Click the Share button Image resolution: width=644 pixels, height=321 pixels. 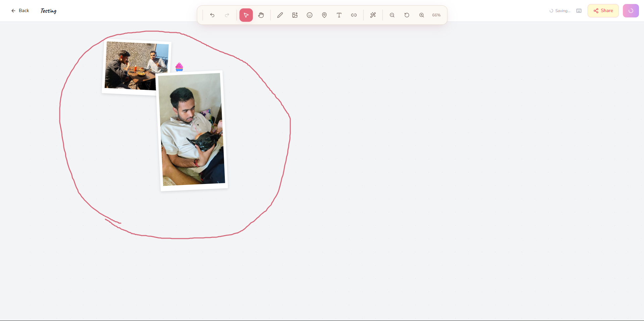603,10
